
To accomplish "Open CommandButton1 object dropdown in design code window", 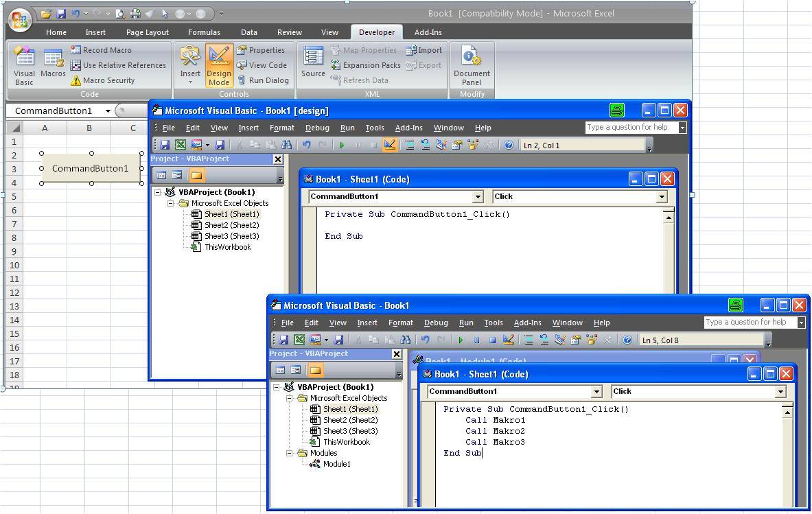I will pyautogui.click(x=478, y=197).
